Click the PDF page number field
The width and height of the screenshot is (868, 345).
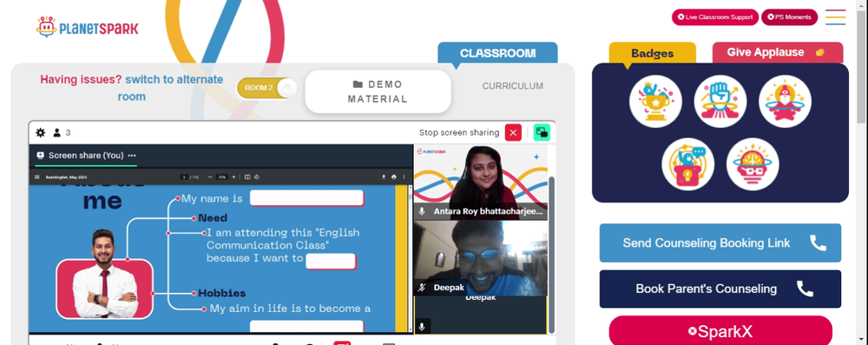(184, 177)
